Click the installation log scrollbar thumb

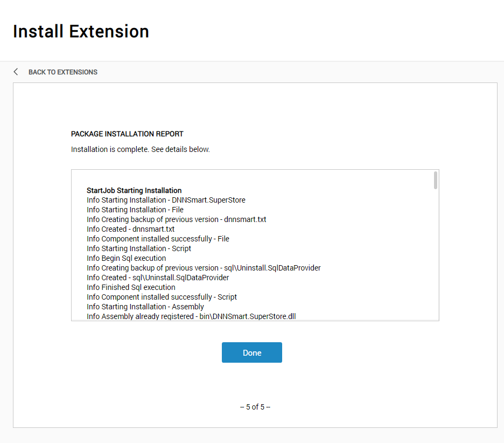pos(436,180)
